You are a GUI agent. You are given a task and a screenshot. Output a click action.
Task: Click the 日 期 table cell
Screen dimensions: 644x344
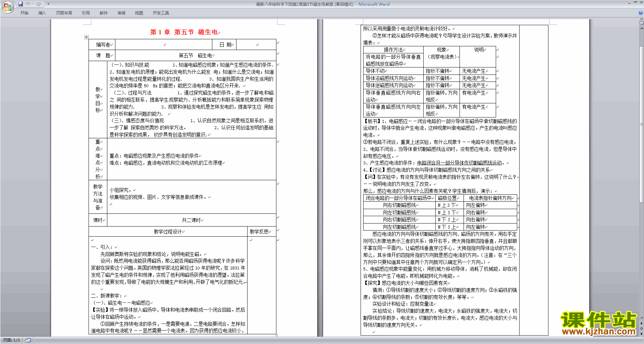click(x=224, y=45)
